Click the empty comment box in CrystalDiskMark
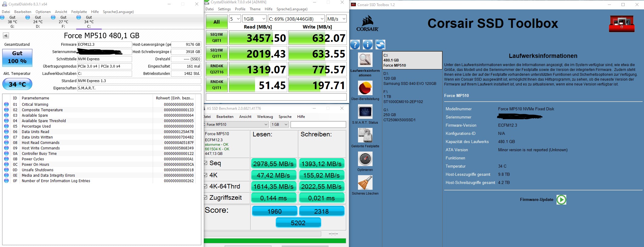 pos(276,97)
